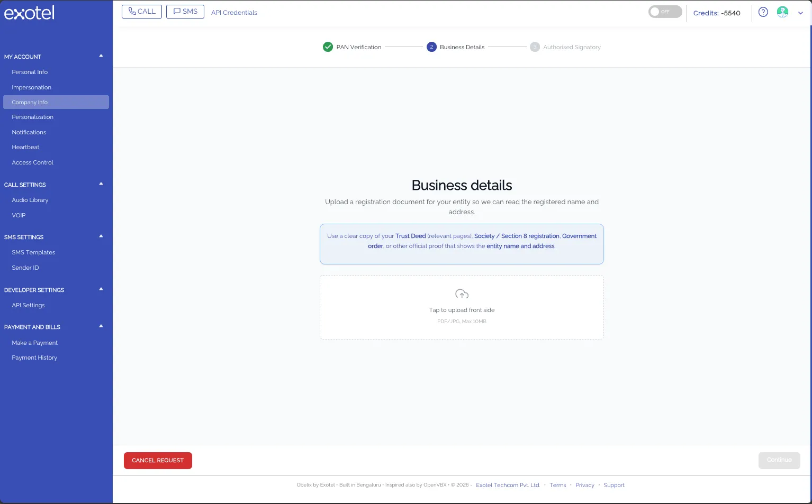Screen dimensions: 812x504
Task: Open the Terms footer link
Action: (557, 485)
